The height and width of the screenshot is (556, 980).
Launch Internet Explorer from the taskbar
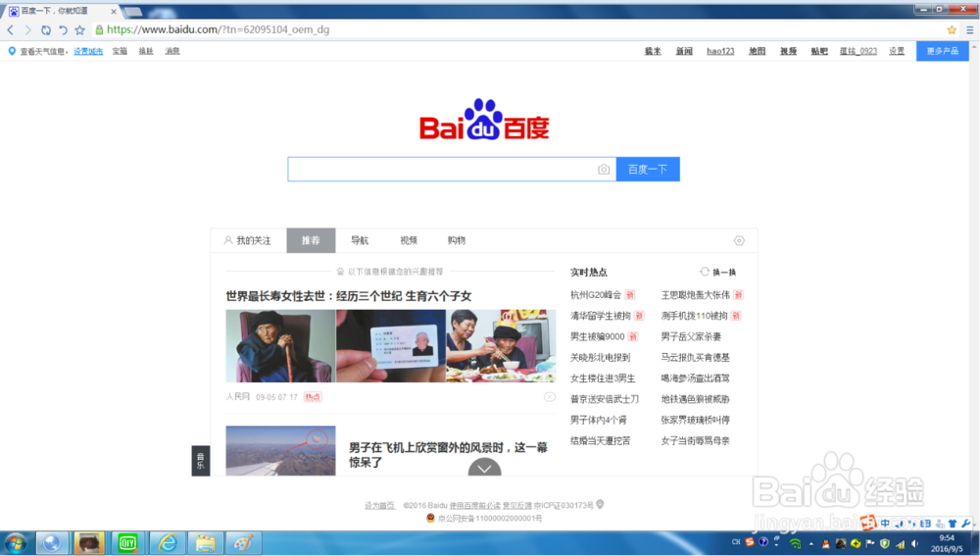(167, 543)
